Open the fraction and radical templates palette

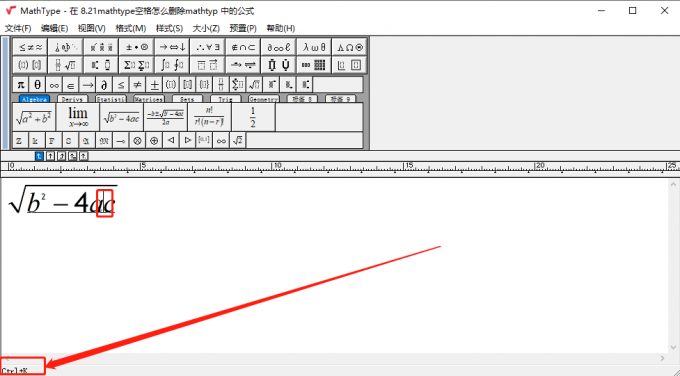[65, 65]
